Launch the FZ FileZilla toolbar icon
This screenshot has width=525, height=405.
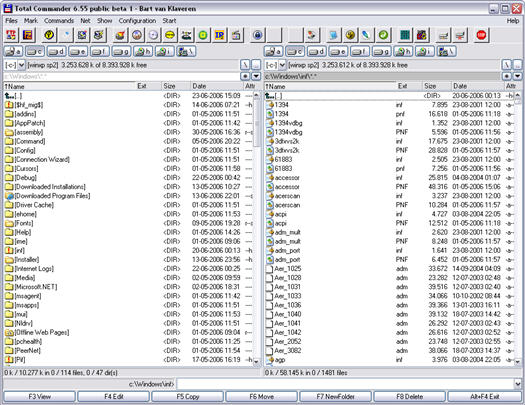point(28,35)
